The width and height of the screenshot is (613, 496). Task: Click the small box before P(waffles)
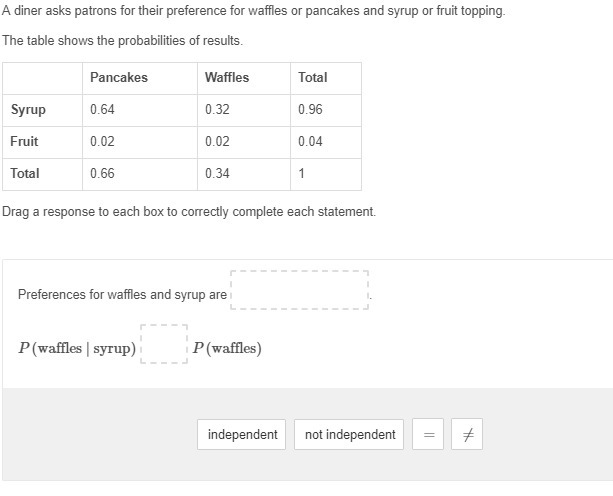click(164, 343)
